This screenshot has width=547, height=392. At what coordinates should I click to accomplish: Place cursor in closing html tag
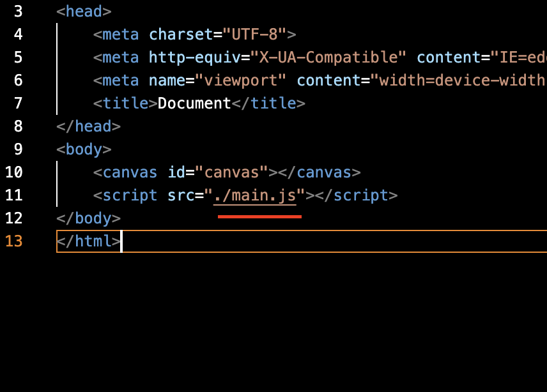coord(89,241)
